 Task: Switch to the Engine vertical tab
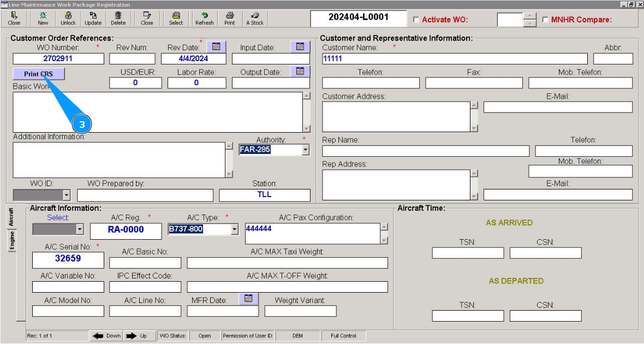12,240
